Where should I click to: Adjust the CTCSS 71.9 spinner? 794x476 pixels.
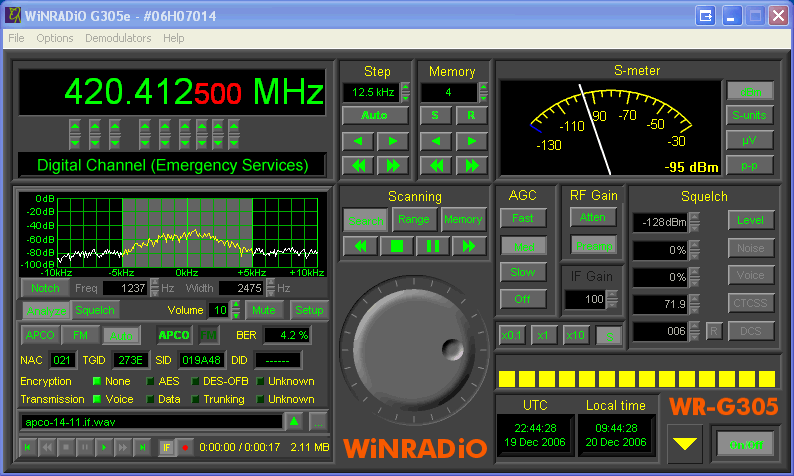click(x=695, y=304)
